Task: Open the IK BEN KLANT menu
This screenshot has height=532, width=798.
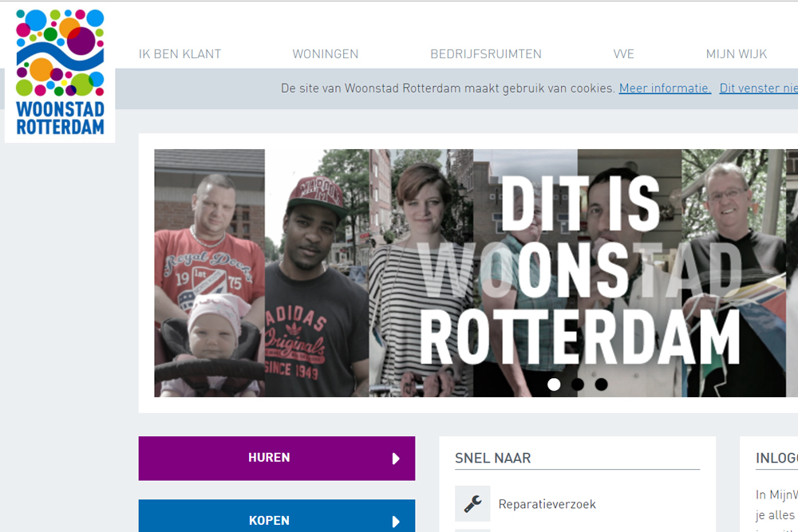Action: click(180, 54)
